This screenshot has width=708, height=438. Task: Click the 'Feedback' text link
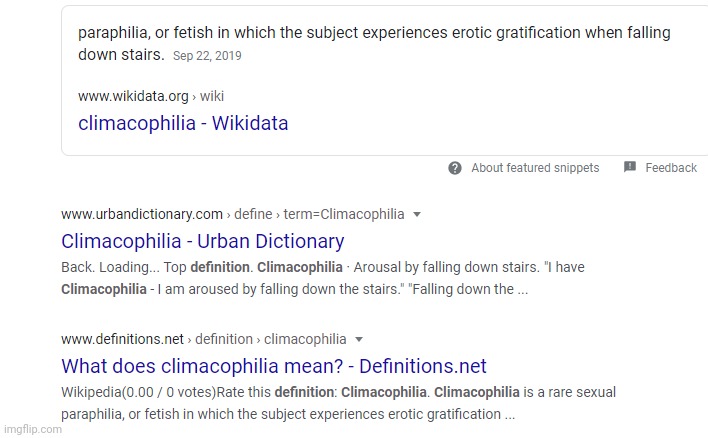(671, 168)
